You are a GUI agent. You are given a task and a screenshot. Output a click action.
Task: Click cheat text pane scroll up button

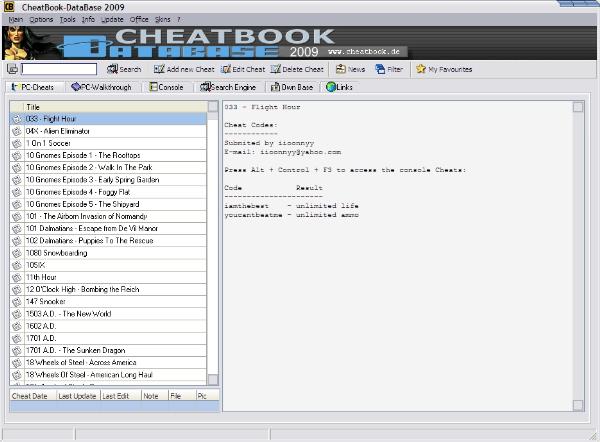click(578, 107)
